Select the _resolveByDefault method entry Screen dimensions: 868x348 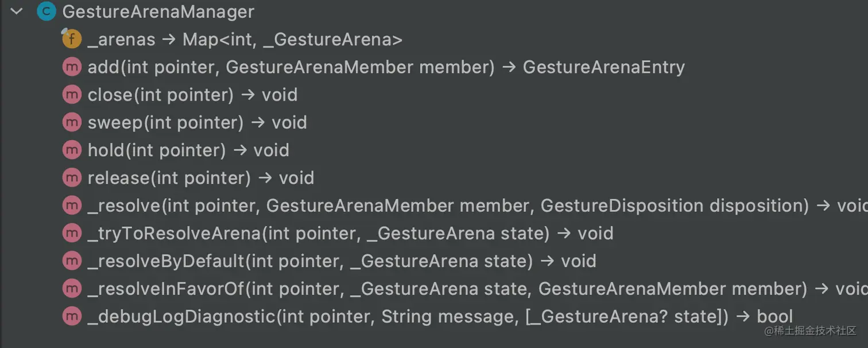pyautogui.click(x=342, y=261)
